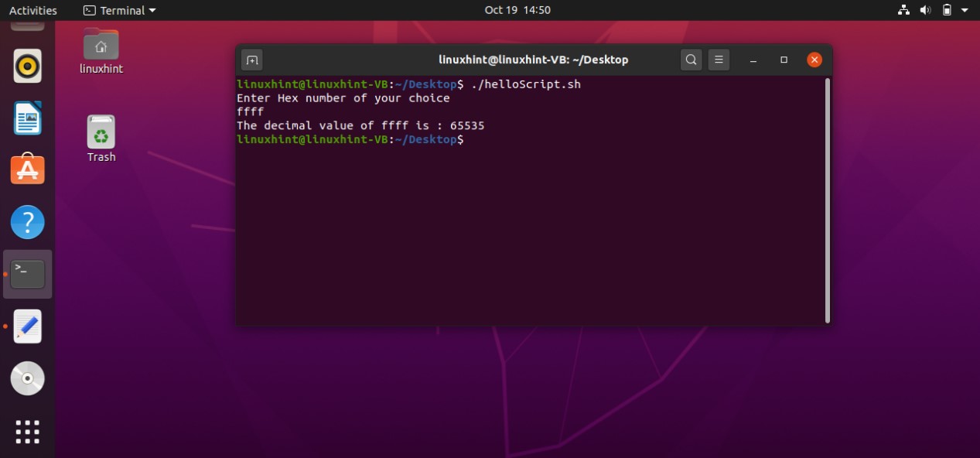The image size is (980, 458).
Task: Open the clock and calendar panel
Action: click(517, 10)
